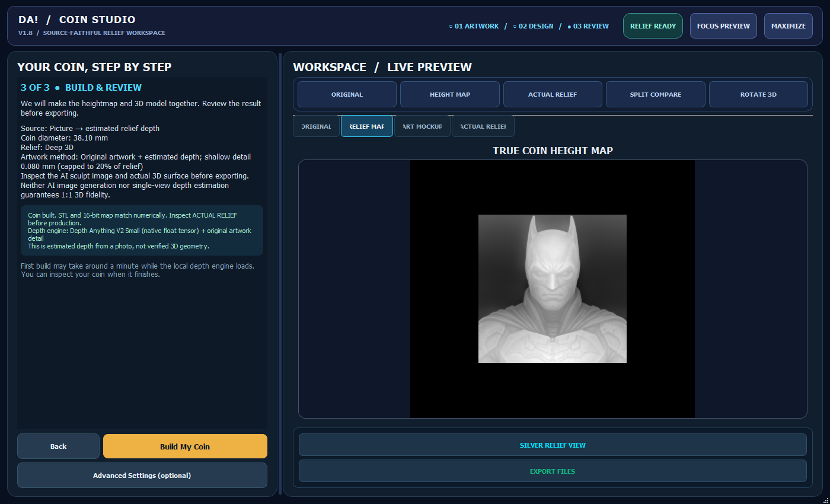Image resolution: width=830 pixels, height=504 pixels.
Task: Click the window resize grip in corner
Action: click(825, 499)
